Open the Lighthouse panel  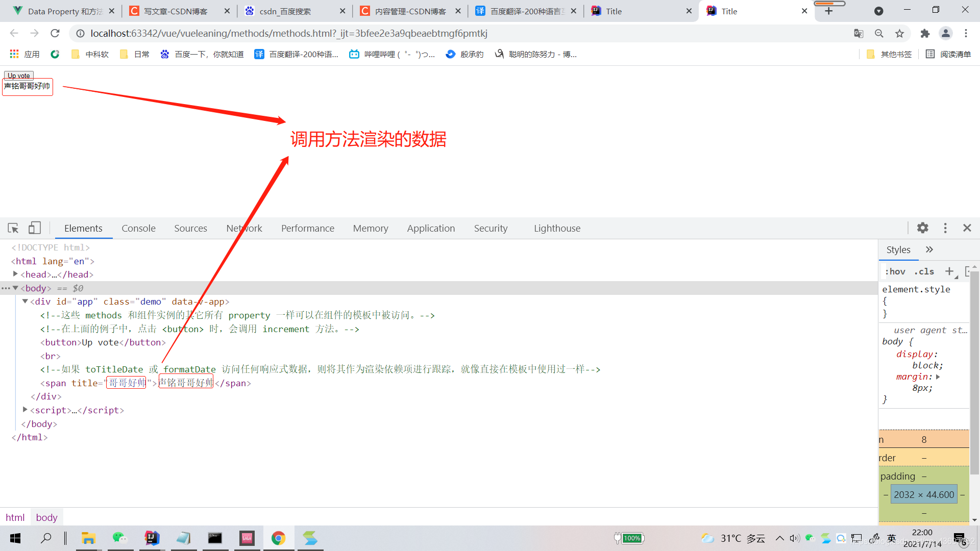(x=557, y=228)
